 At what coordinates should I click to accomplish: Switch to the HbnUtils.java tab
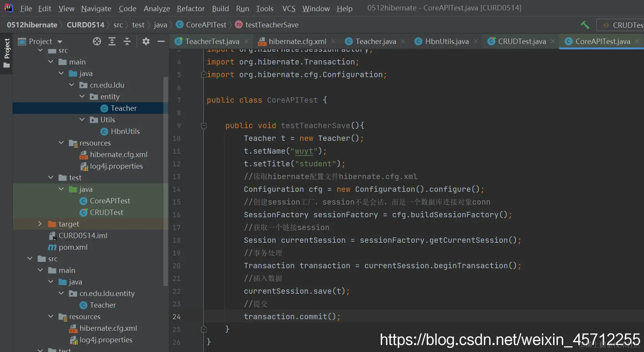(447, 41)
